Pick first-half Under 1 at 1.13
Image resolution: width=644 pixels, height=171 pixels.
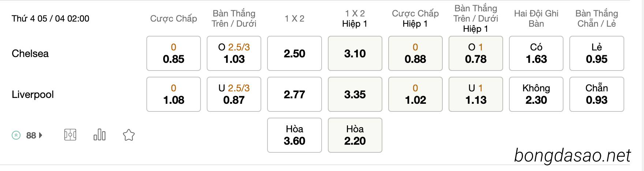[x=476, y=94]
